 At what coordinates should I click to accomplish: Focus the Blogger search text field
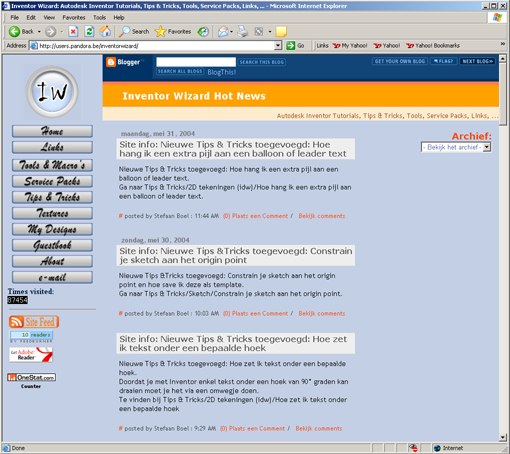196,62
